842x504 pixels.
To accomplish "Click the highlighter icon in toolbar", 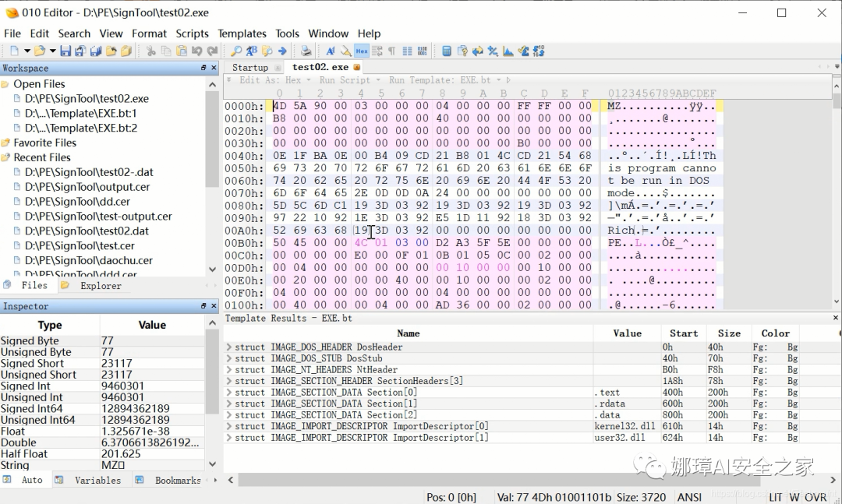I will point(346,51).
